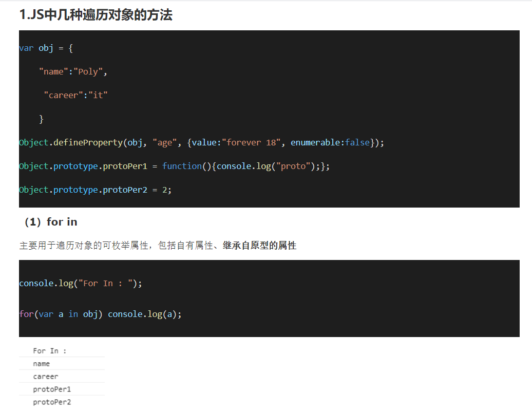Click the "career" output row
This screenshot has width=532, height=410.
(x=46, y=377)
